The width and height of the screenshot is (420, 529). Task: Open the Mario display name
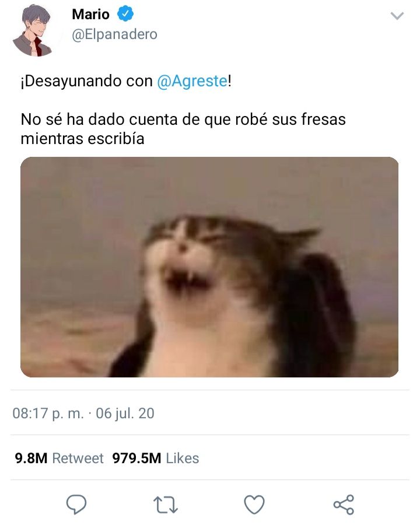[x=91, y=14]
